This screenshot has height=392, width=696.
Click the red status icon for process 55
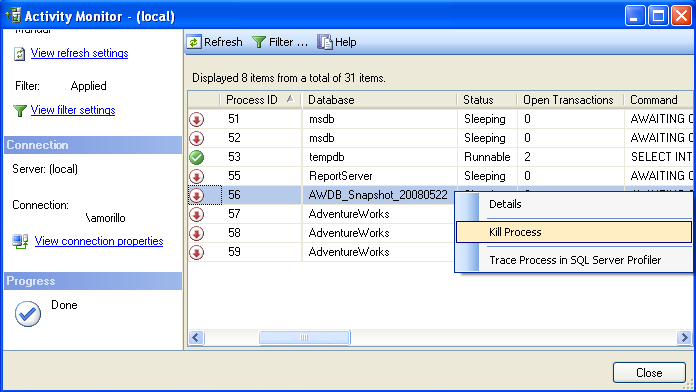[197, 176]
